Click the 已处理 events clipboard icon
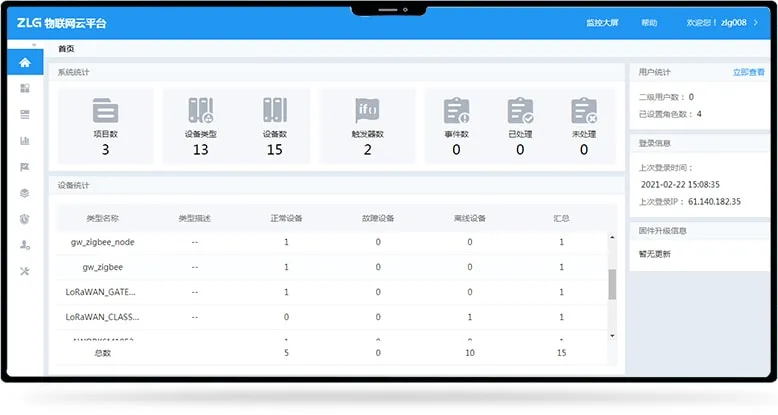The width and height of the screenshot is (778, 415). (520, 110)
